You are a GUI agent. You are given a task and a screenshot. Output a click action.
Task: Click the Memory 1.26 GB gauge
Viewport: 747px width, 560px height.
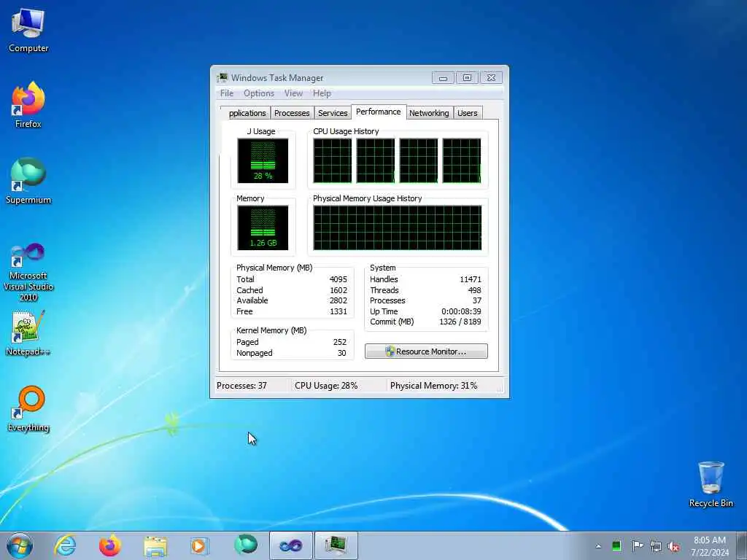[263, 228]
